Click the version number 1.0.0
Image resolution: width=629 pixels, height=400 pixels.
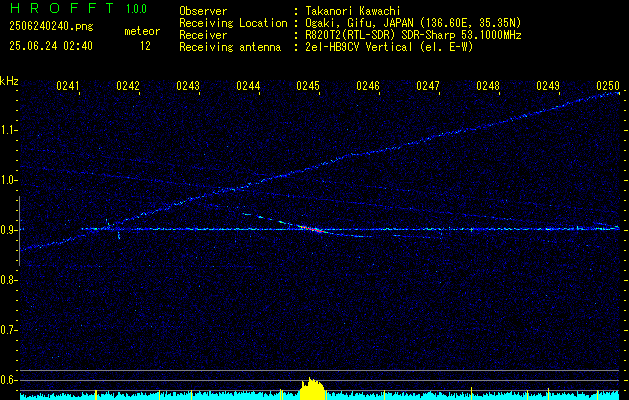coord(136,9)
